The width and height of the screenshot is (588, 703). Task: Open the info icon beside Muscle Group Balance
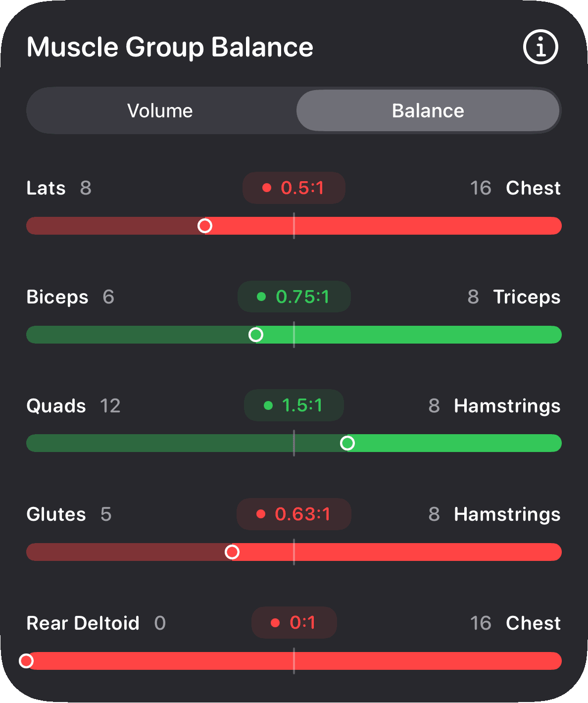[540, 47]
